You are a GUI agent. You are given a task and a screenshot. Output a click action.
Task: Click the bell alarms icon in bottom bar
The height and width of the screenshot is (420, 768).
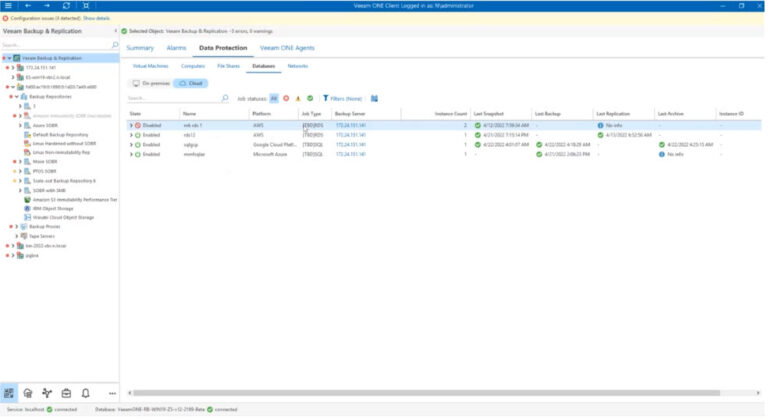tap(86, 393)
